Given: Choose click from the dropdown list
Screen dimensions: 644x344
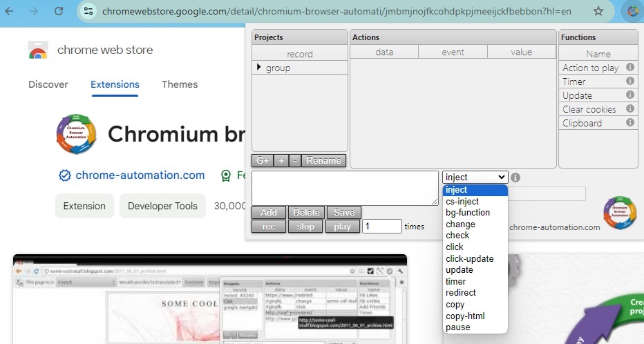Looking at the screenshot, I should coord(475,247).
